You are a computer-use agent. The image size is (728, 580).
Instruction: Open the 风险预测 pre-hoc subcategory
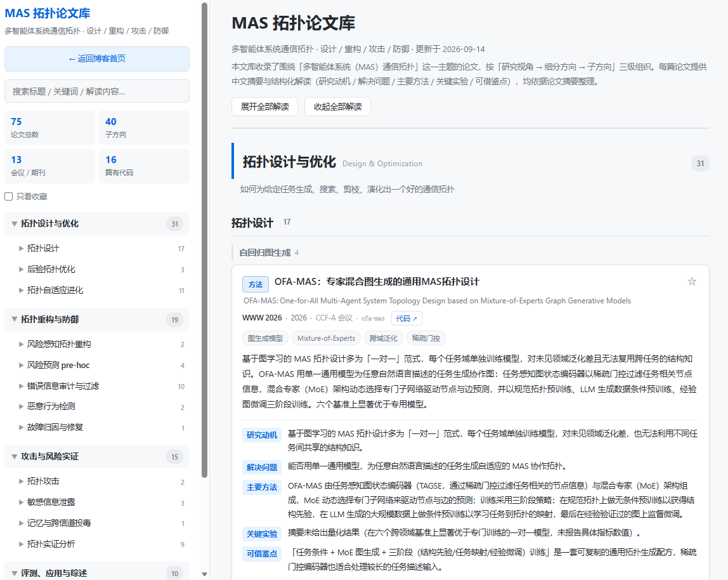click(x=101, y=366)
